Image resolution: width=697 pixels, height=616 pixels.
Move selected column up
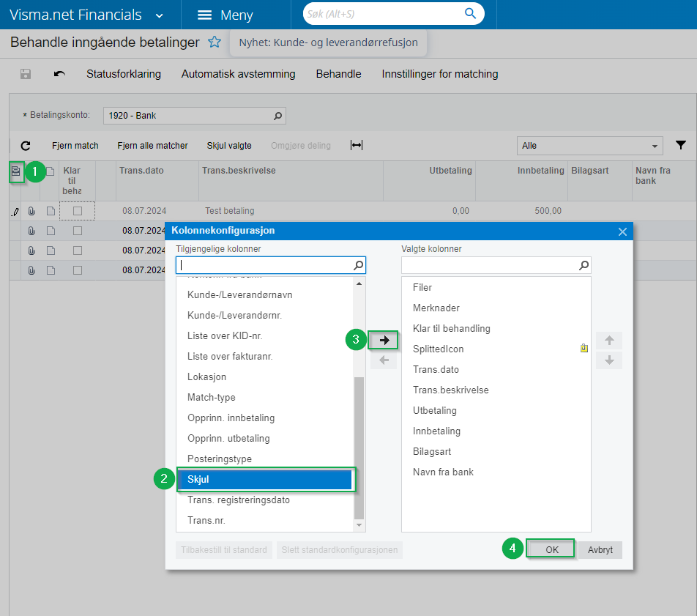coord(609,341)
